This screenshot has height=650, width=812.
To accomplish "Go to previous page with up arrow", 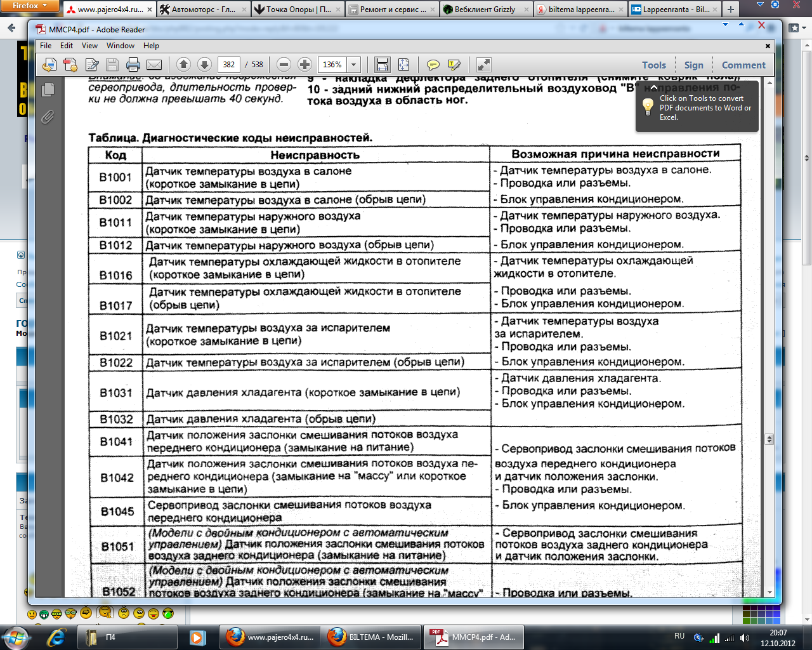I will click(183, 64).
